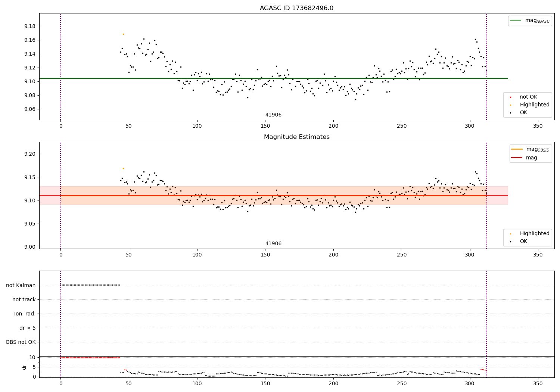
Task: Click 'not OK' legend entry in top plot
Action: tap(524, 97)
